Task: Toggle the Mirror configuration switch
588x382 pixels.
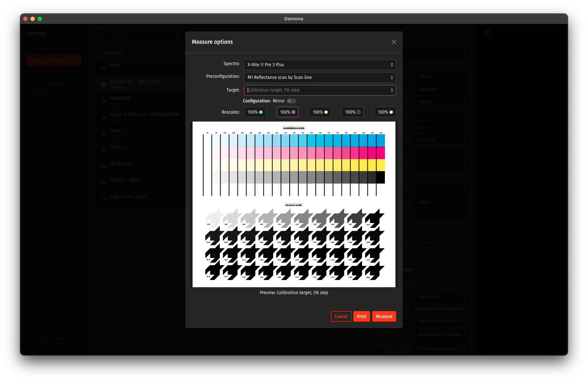Action: point(291,101)
